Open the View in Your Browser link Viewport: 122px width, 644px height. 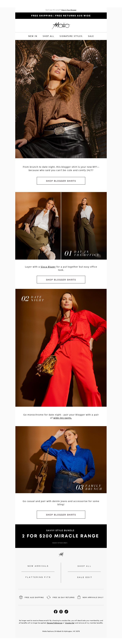click(x=69, y=10)
